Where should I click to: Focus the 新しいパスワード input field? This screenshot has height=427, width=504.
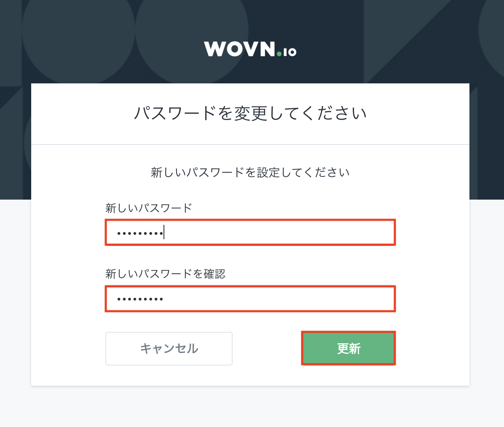click(x=250, y=232)
